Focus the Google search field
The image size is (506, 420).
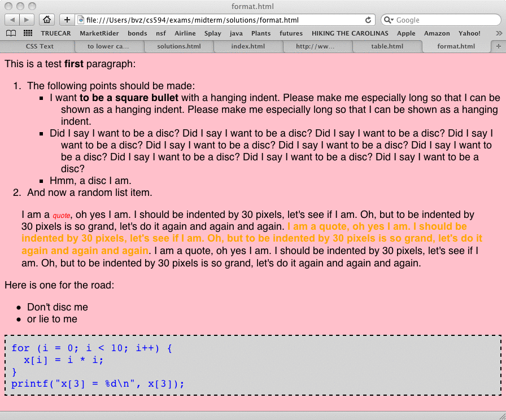(x=446, y=20)
